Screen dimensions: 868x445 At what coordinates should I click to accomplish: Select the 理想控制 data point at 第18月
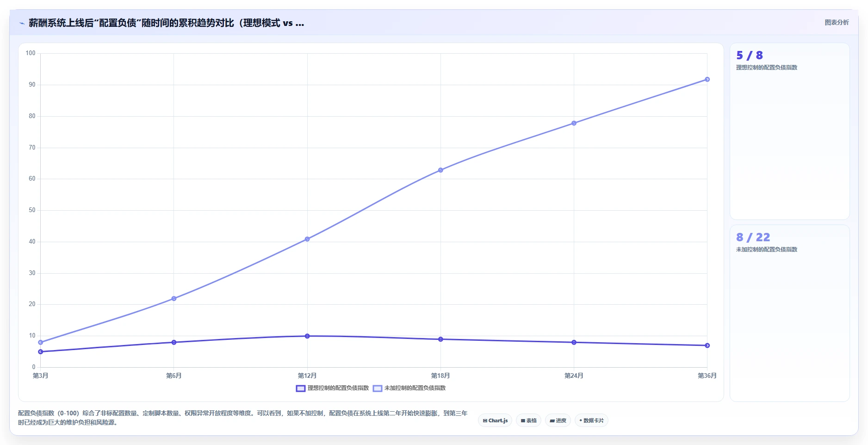(x=440, y=339)
